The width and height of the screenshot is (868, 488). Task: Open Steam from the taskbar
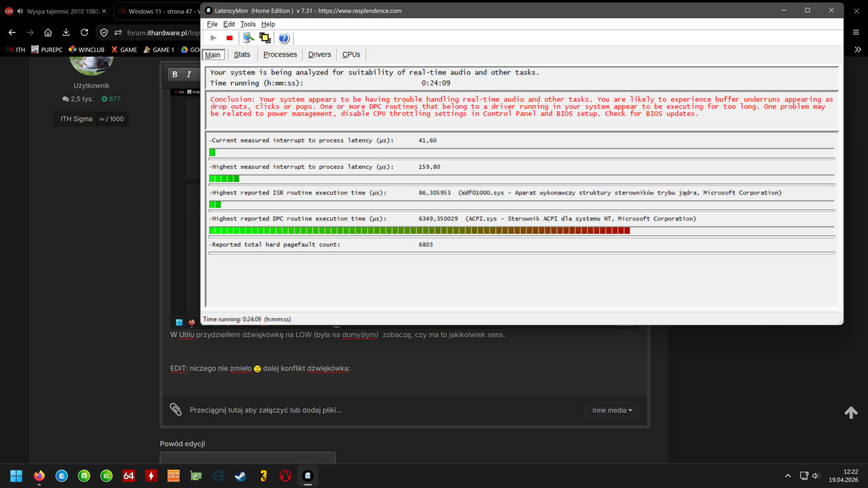240,476
